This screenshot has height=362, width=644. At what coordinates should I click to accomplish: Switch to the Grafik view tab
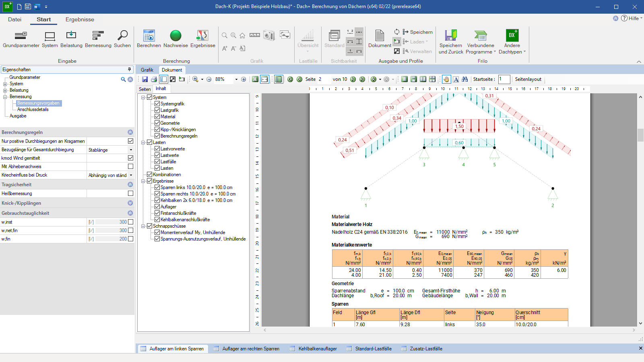tap(147, 70)
